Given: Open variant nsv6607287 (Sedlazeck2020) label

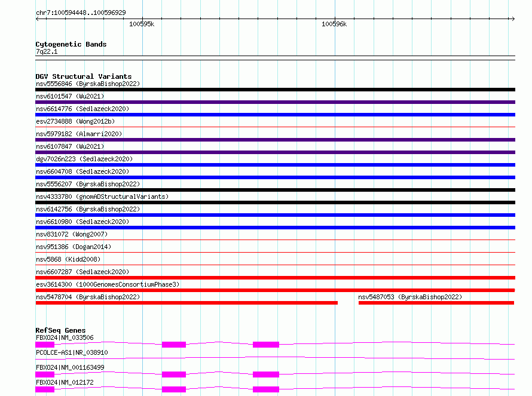Looking at the screenshot, I should click(x=82, y=272).
